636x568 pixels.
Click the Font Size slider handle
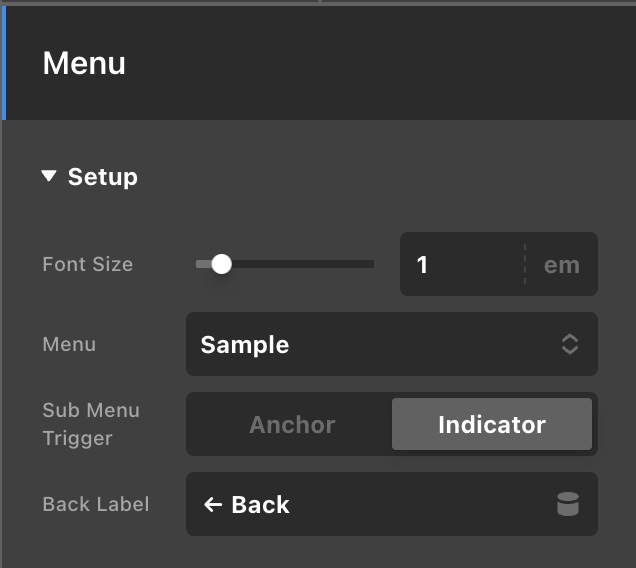tap(221, 264)
